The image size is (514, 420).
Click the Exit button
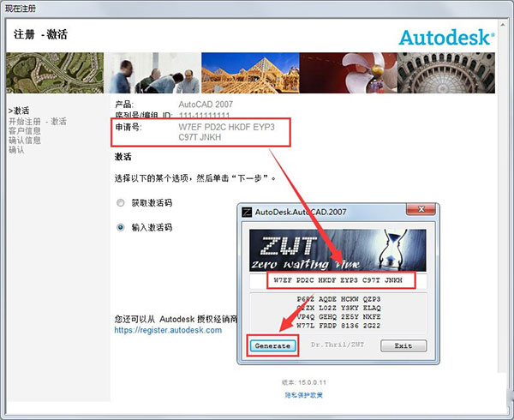click(403, 346)
